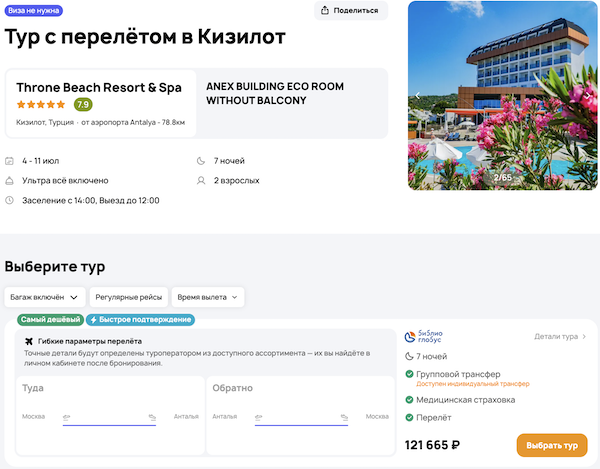Expand Детали тура details
This screenshot has height=469, width=600.
tap(560, 337)
